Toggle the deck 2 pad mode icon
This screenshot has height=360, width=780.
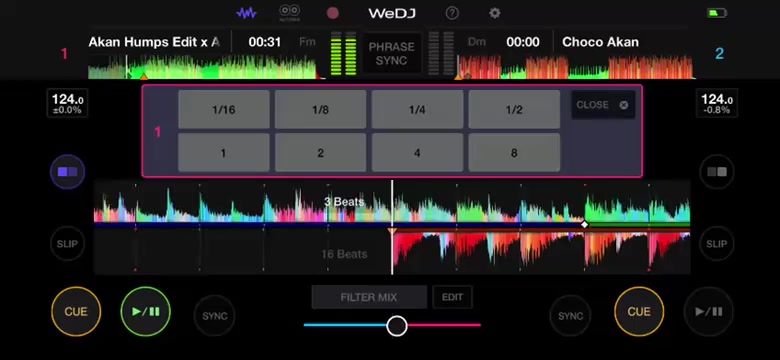point(717,172)
